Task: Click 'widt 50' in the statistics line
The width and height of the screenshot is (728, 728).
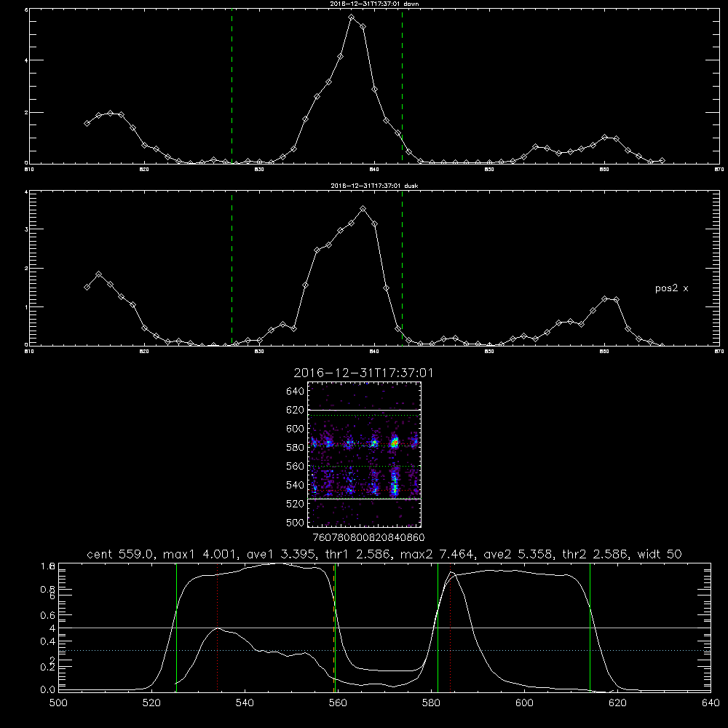Action: click(x=660, y=554)
